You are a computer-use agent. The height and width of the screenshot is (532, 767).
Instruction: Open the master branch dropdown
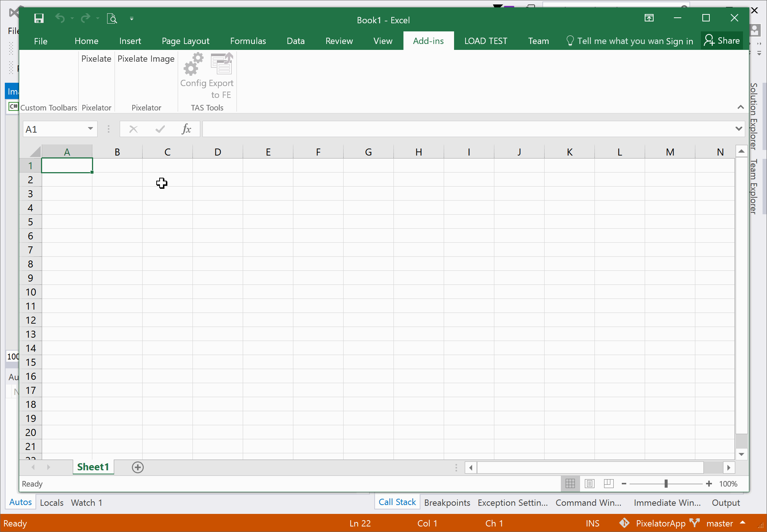743,523
